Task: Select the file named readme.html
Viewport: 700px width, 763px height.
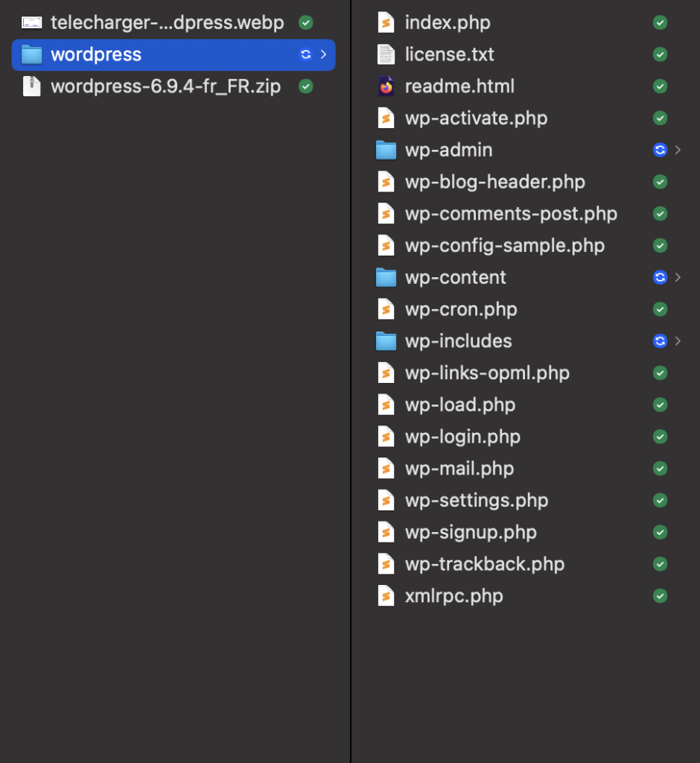Action: click(459, 86)
